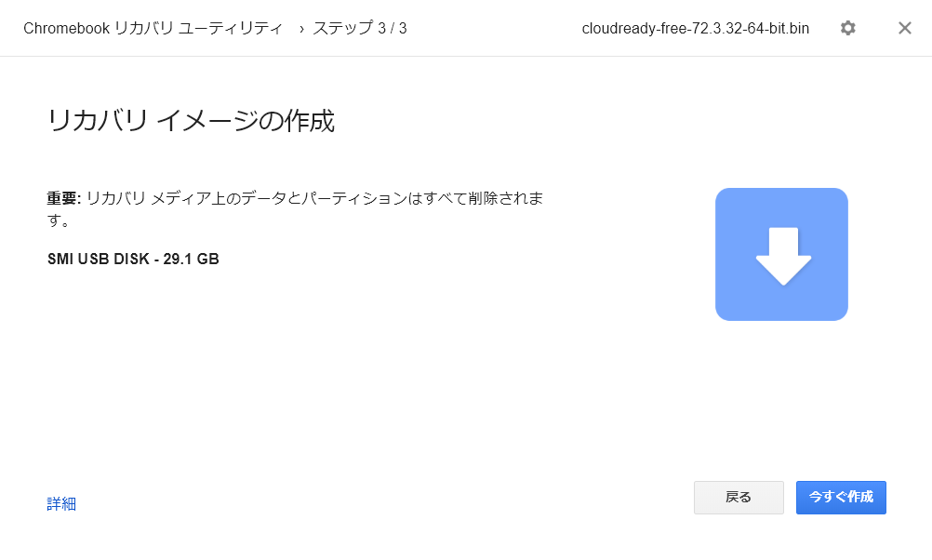Click the bold 重要: label

[64, 198]
